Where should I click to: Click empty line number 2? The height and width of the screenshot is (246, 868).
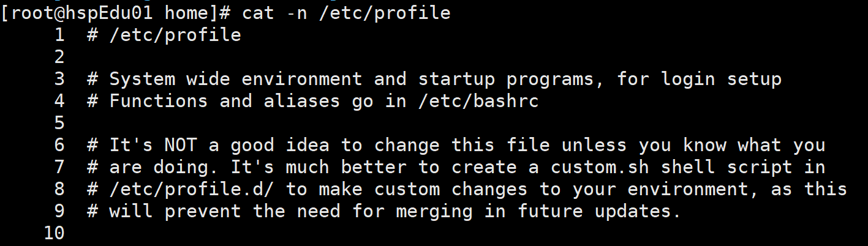coord(59,56)
